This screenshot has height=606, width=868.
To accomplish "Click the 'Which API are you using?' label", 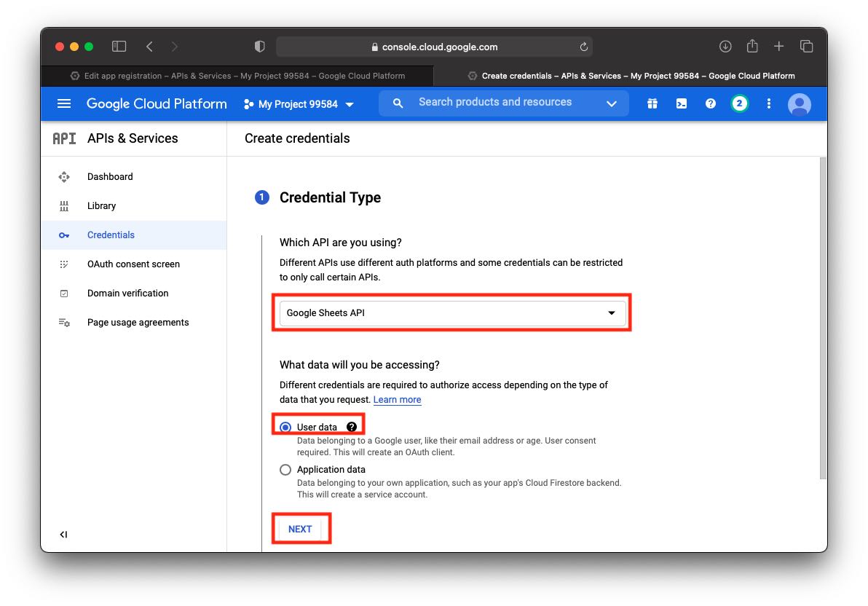I will 341,243.
